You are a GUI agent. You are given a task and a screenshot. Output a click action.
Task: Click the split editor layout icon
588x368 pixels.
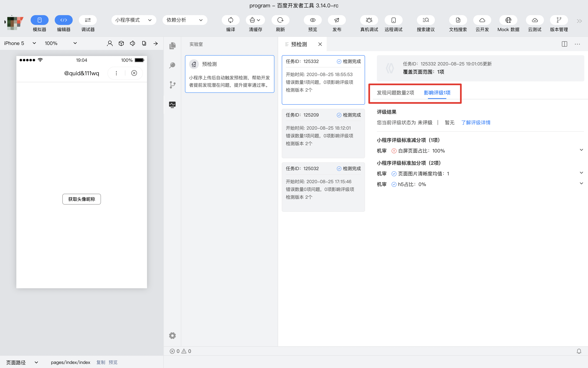[565, 44]
